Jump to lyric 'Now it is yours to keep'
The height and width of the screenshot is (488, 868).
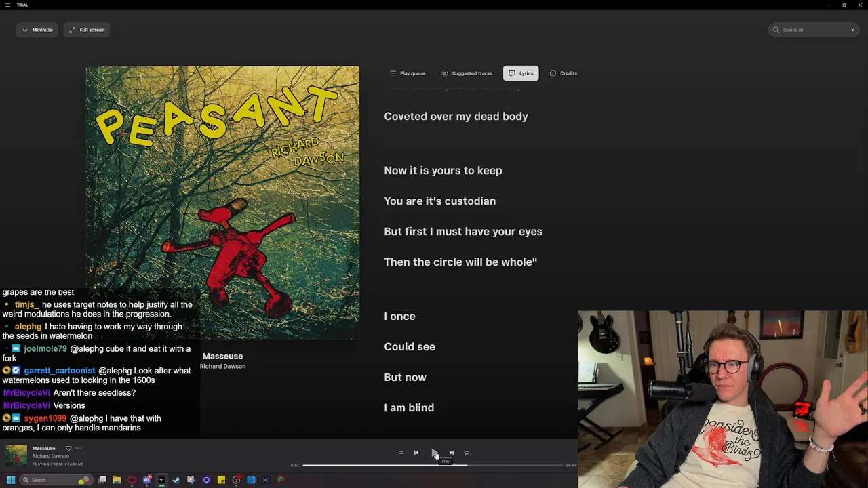[443, 171]
